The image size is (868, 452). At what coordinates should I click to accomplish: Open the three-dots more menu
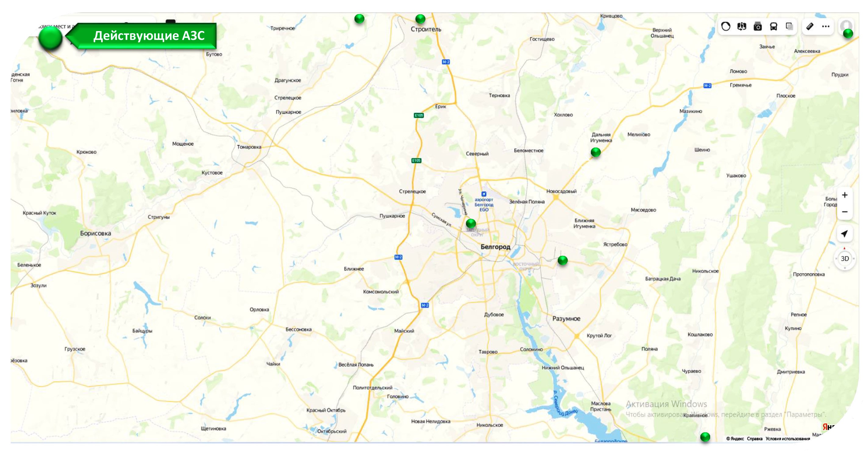click(x=826, y=26)
